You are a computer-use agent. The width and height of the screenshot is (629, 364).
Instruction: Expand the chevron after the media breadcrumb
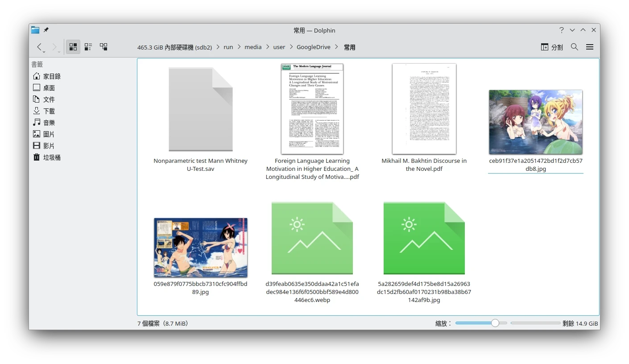(268, 47)
